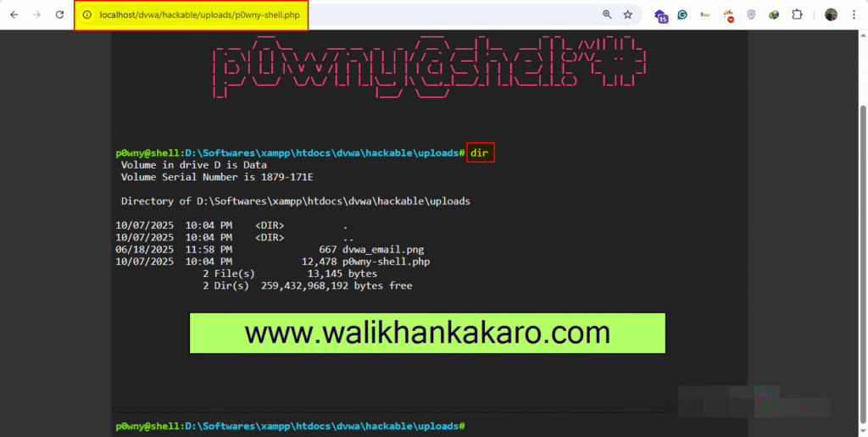Open the zoom magnifier icon in address bar

point(607,14)
